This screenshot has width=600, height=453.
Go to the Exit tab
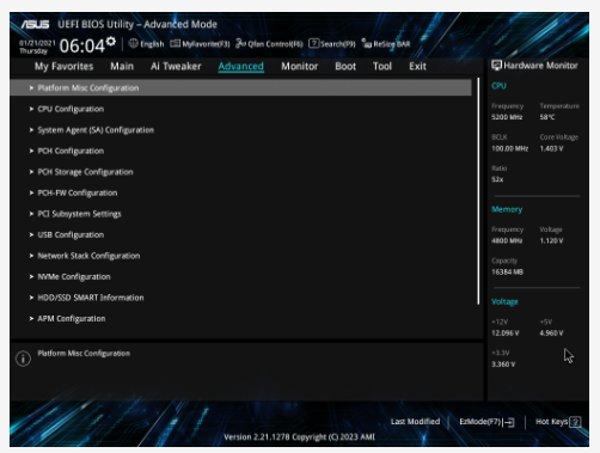tap(417, 67)
